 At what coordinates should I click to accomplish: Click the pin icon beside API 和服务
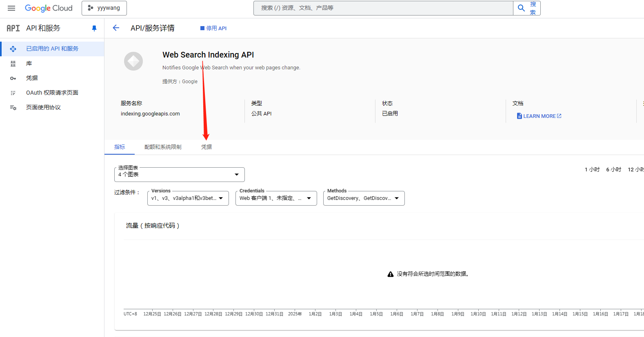click(94, 28)
